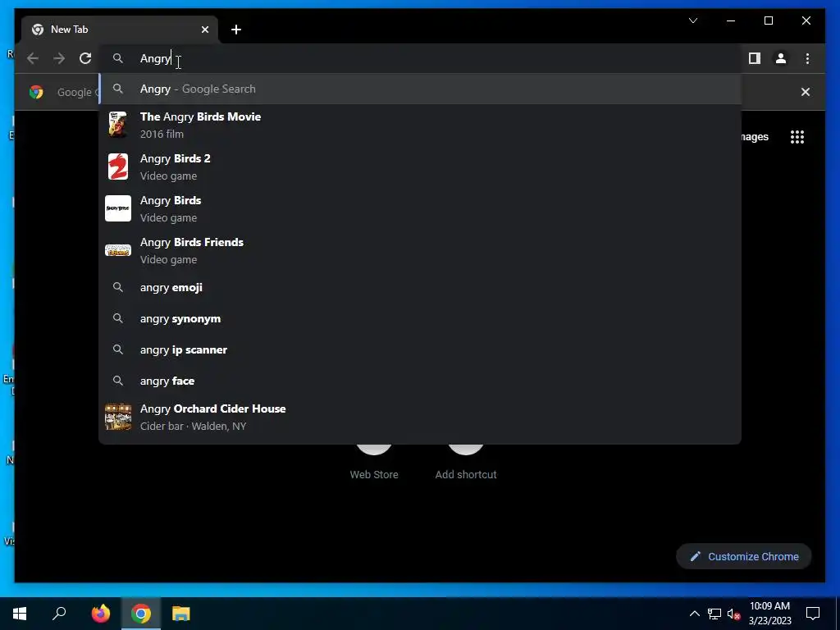The height and width of the screenshot is (630, 840).
Task: Choose The Angry Birds Movie suggestion
Action: coord(420,125)
